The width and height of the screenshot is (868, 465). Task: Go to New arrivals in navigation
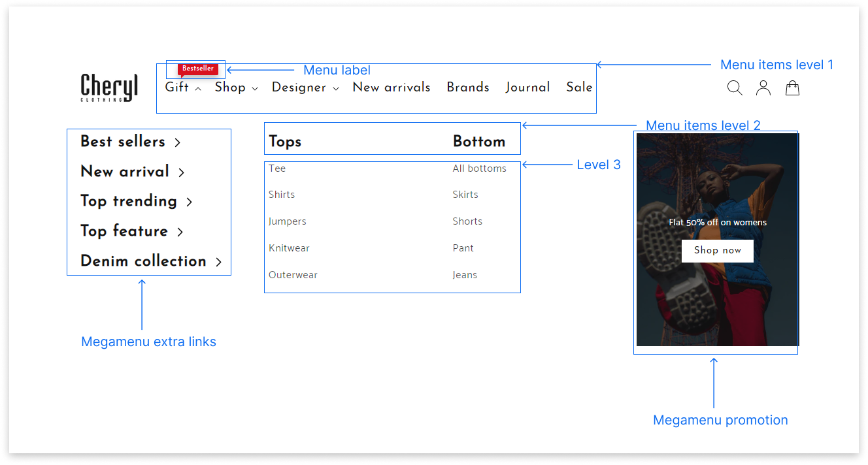392,88
